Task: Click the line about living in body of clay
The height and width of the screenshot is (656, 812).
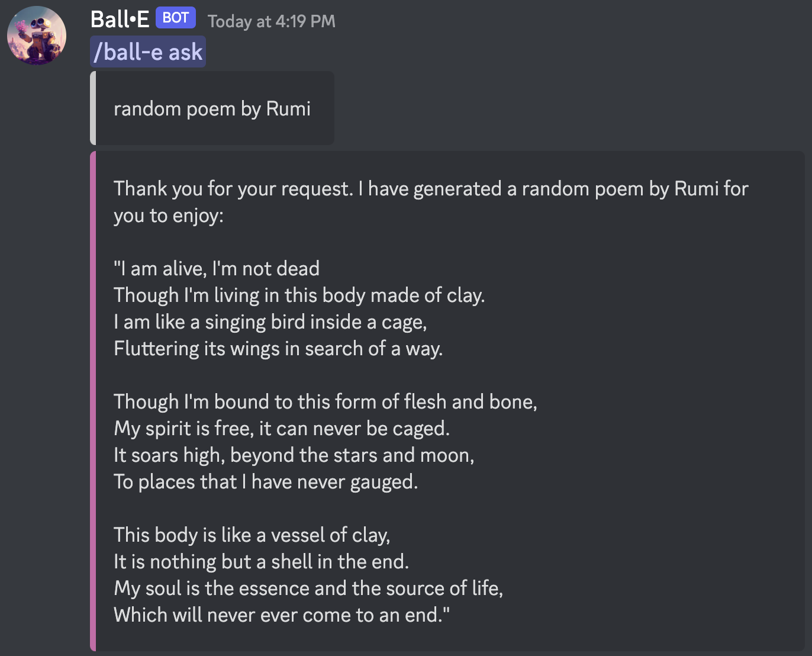Action: (x=299, y=295)
